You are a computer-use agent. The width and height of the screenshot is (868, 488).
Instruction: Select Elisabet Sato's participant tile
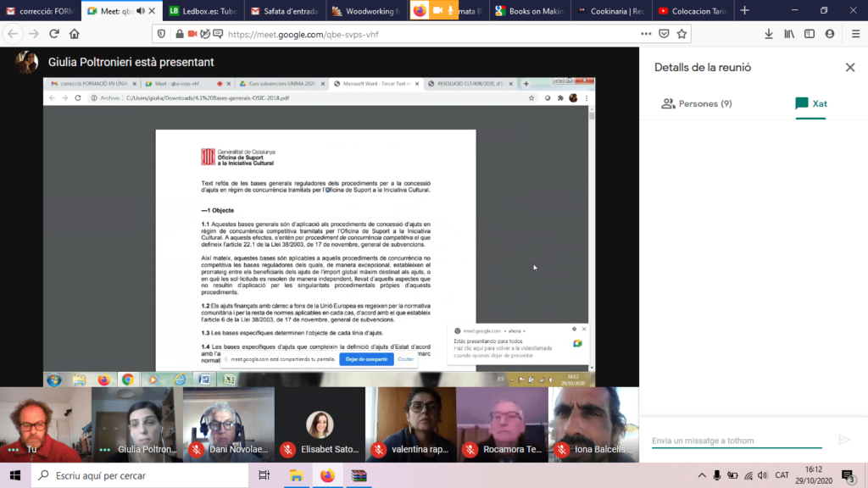(320, 424)
